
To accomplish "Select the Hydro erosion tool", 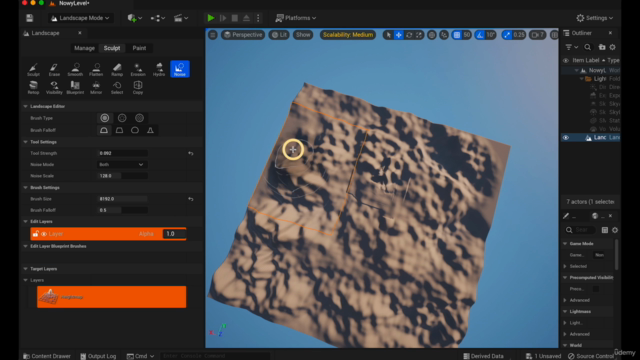I will click(x=159, y=69).
